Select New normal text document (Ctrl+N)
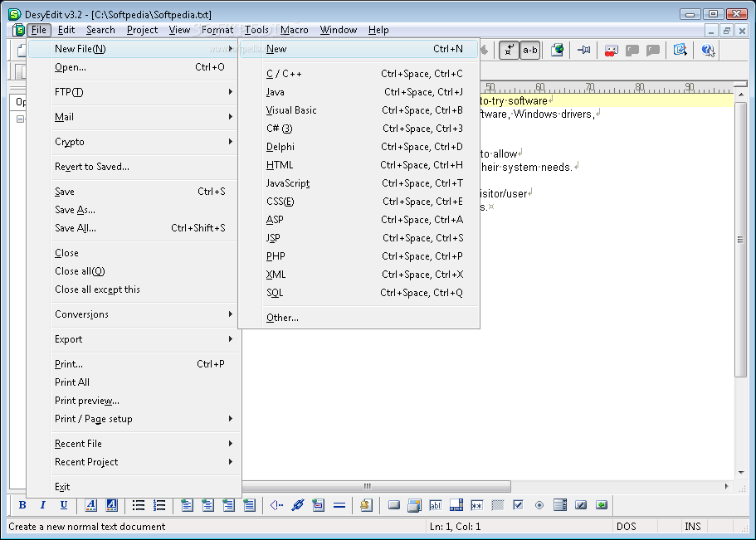This screenshot has height=540, width=756. point(358,49)
